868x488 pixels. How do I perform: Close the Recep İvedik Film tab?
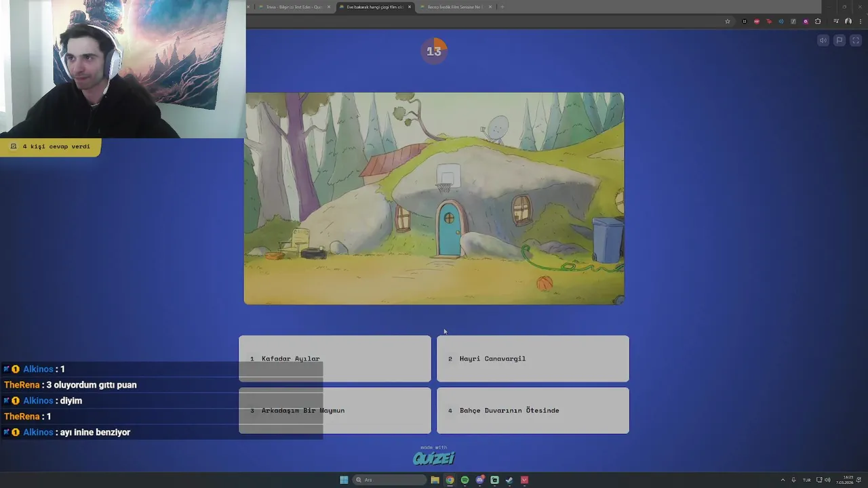click(x=490, y=7)
